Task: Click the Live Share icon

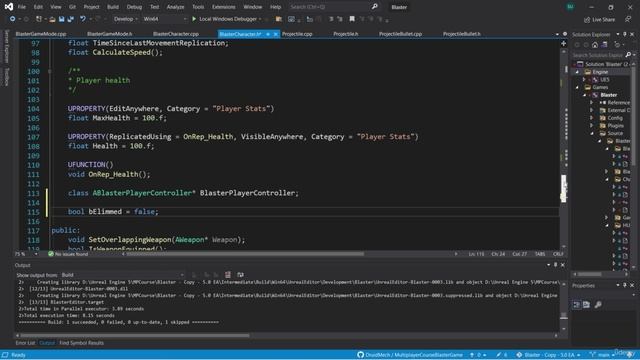Action: pyautogui.click(x=587, y=20)
